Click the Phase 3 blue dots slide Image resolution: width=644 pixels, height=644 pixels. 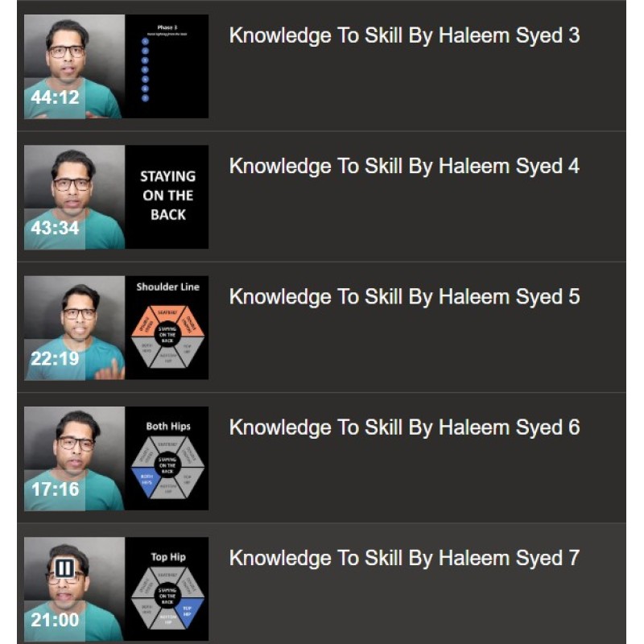(x=167, y=67)
